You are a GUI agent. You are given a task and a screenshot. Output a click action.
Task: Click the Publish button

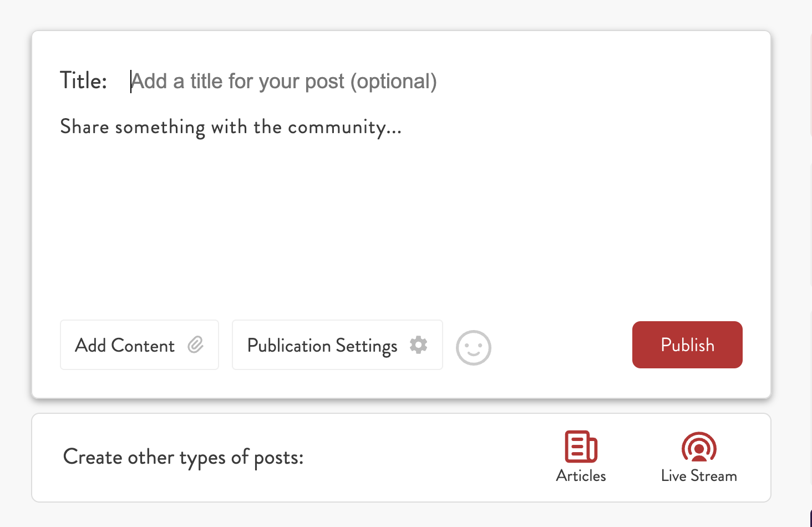click(687, 344)
